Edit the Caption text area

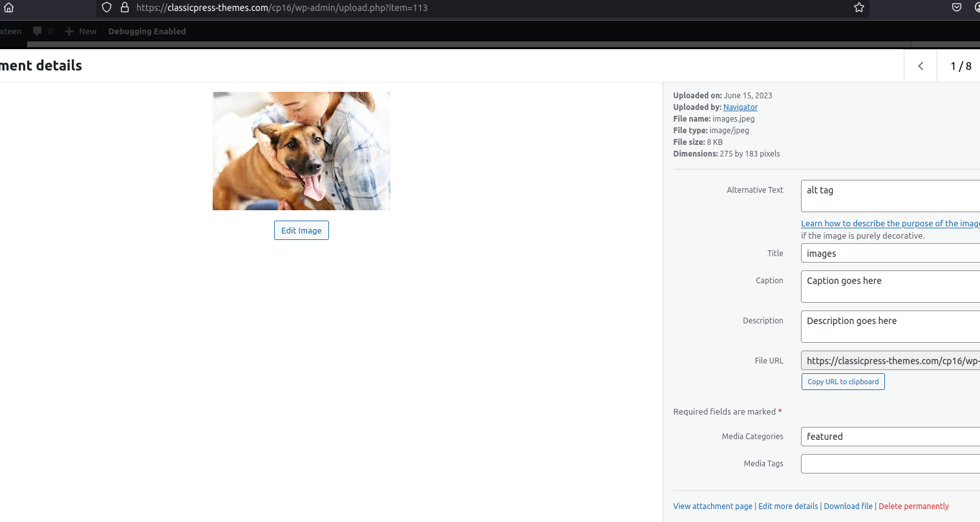pos(890,287)
